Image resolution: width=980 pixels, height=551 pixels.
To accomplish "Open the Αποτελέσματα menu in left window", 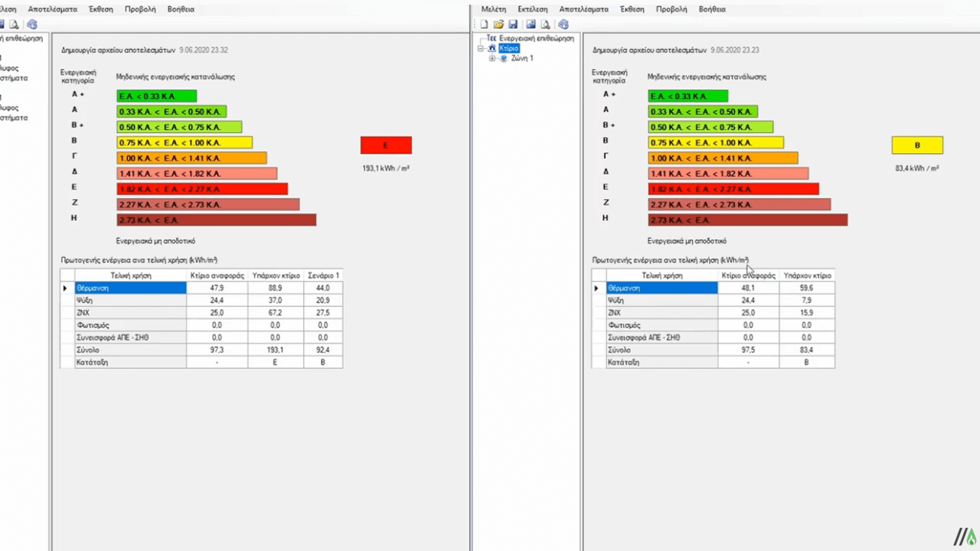I will (53, 9).
